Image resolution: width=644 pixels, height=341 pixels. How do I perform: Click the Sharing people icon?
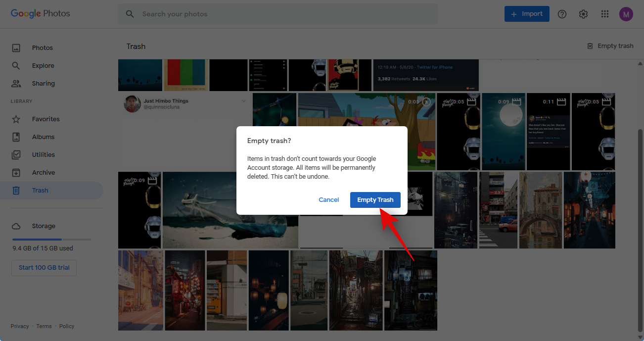point(16,84)
